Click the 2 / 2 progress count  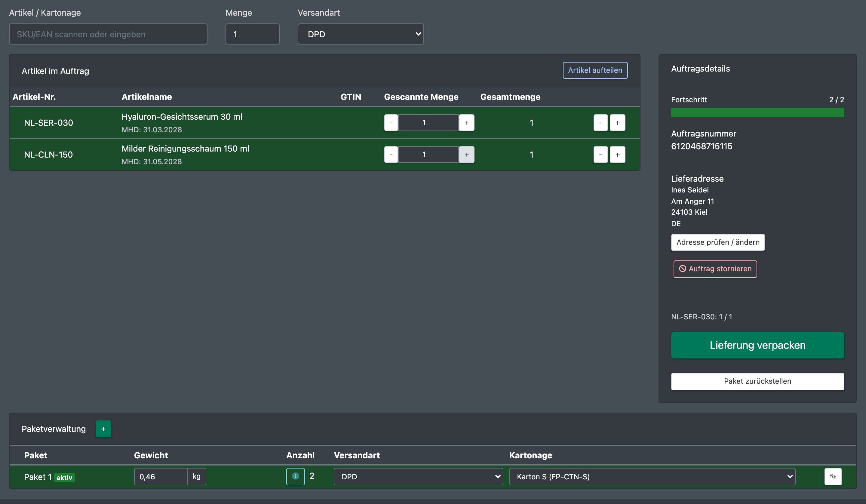837,100
